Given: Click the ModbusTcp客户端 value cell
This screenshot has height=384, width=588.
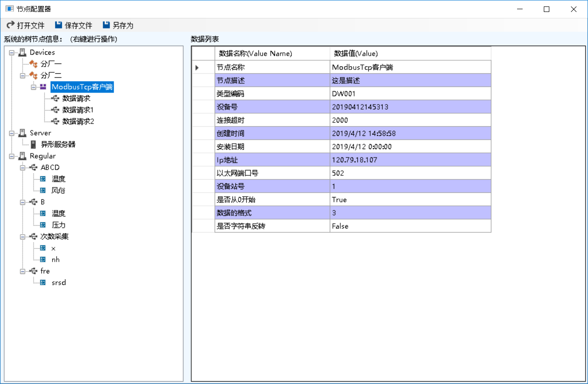Looking at the screenshot, I should pyautogui.click(x=410, y=67).
